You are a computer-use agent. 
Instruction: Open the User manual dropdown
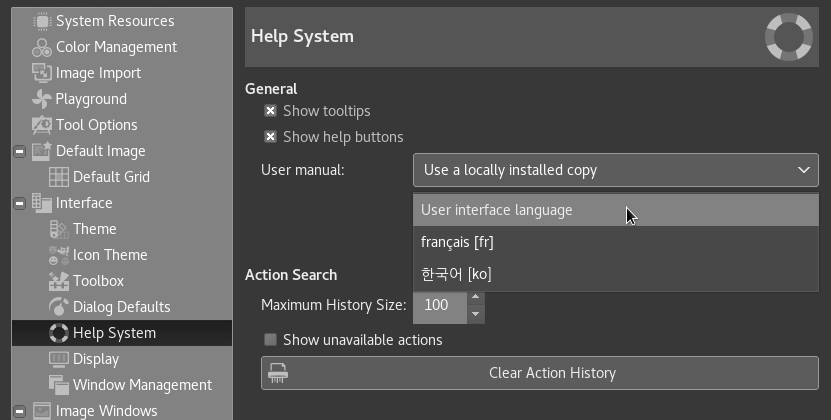click(615, 170)
